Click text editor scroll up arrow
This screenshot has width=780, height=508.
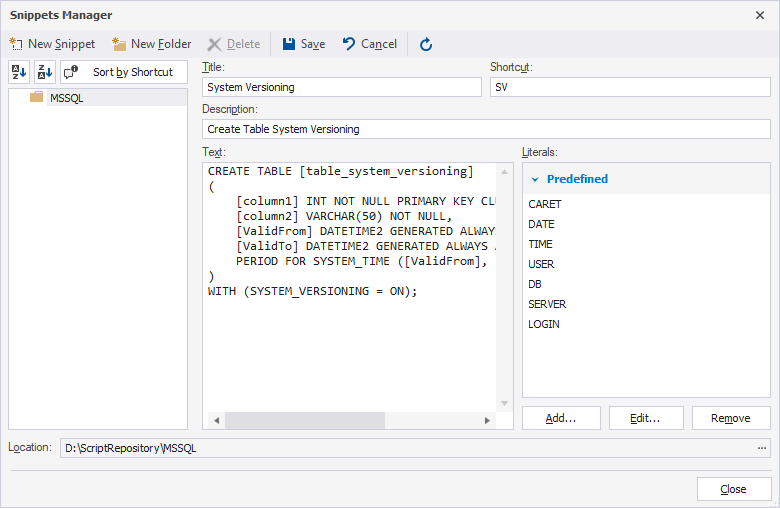504,172
